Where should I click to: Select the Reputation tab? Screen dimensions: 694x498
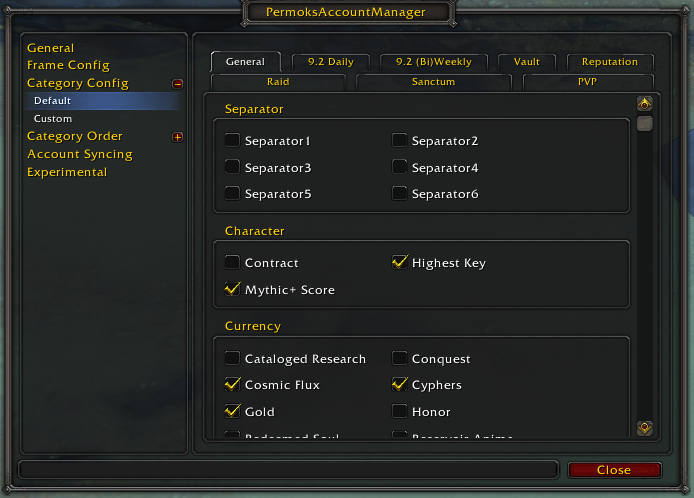pos(610,62)
